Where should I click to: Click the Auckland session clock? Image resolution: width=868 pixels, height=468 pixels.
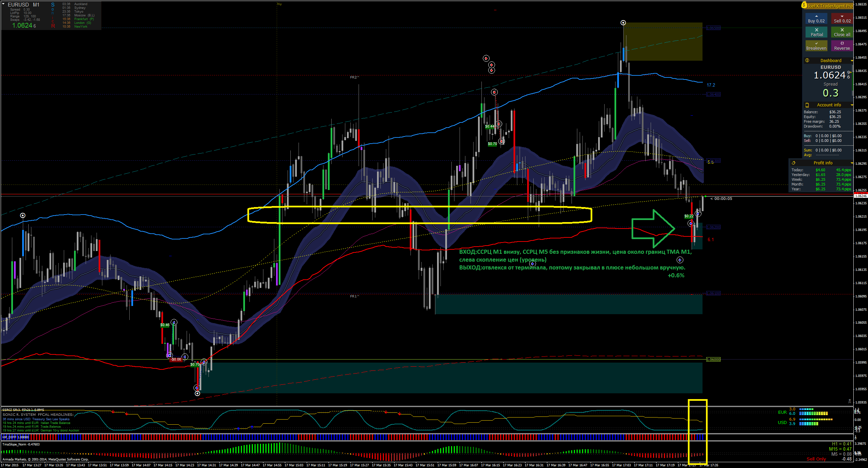click(75, 4)
